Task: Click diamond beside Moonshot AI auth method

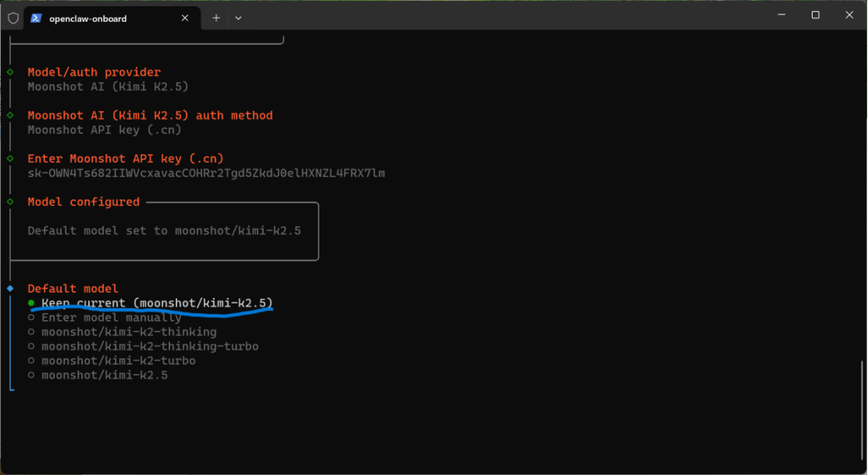Action: pyautogui.click(x=10, y=116)
